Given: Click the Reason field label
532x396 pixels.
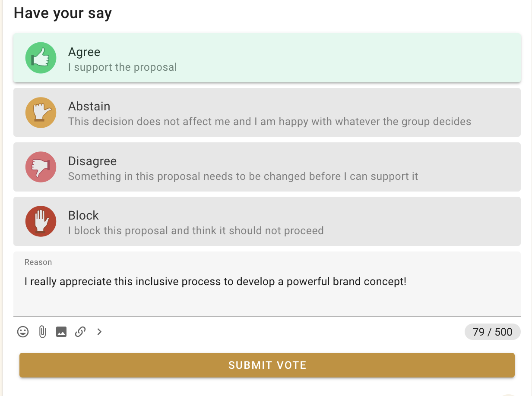Looking at the screenshot, I should 38,262.
